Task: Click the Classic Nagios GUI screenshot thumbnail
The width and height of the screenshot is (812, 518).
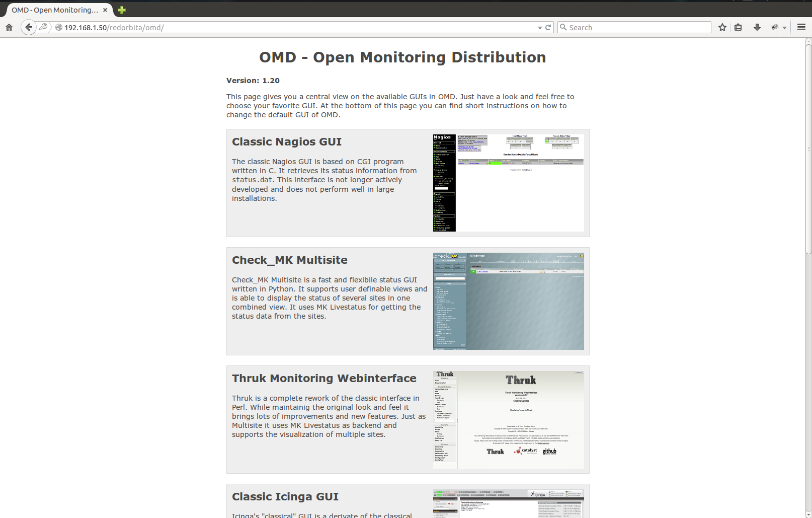Action: coord(508,183)
